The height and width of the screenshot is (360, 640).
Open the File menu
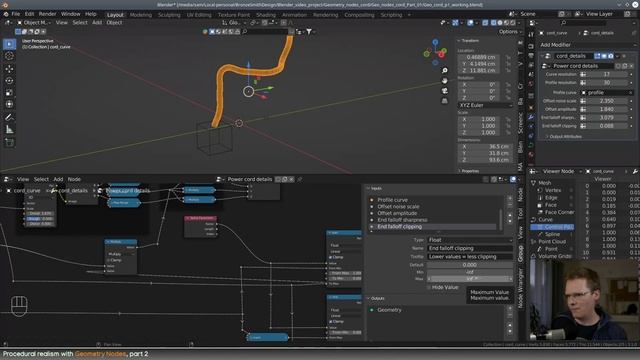click(x=16, y=14)
